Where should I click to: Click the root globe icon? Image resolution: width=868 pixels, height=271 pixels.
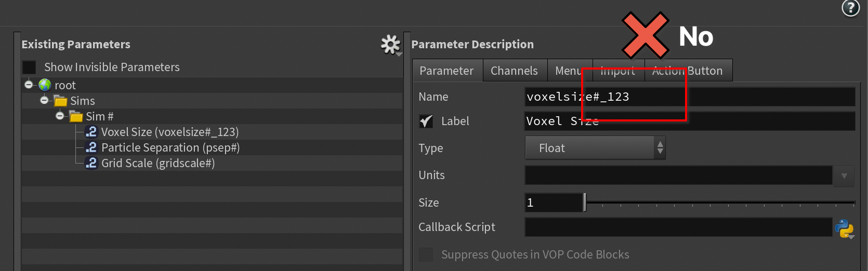[x=45, y=85]
